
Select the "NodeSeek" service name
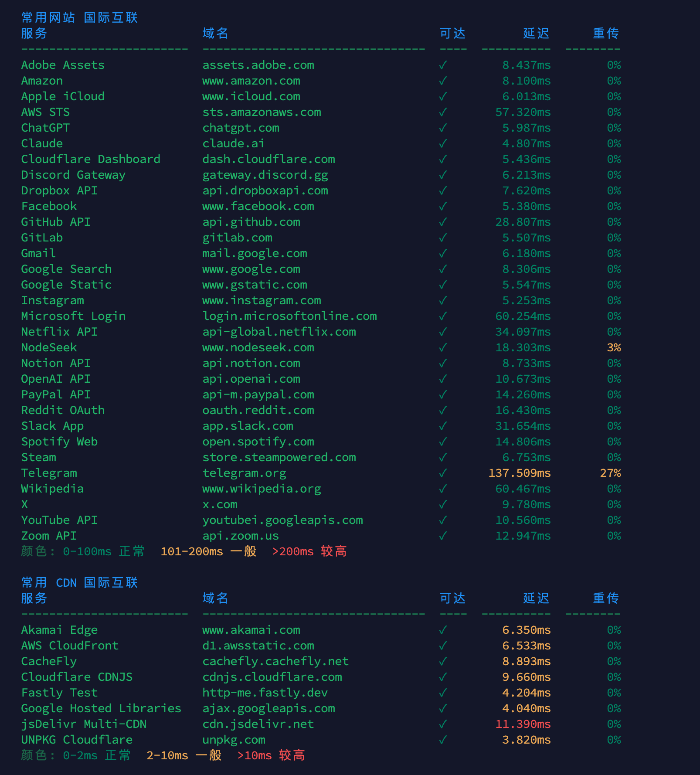tap(49, 347)
